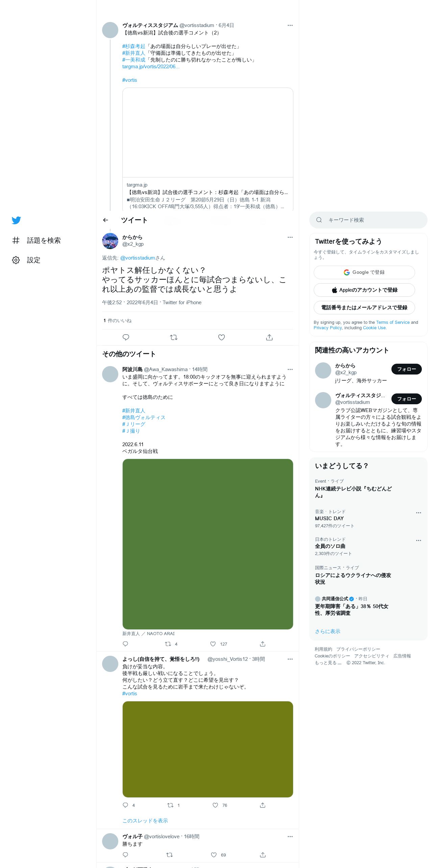Open このスレッドを表示 link
Screen dimensions: 434x868
(x=145, y=821)
